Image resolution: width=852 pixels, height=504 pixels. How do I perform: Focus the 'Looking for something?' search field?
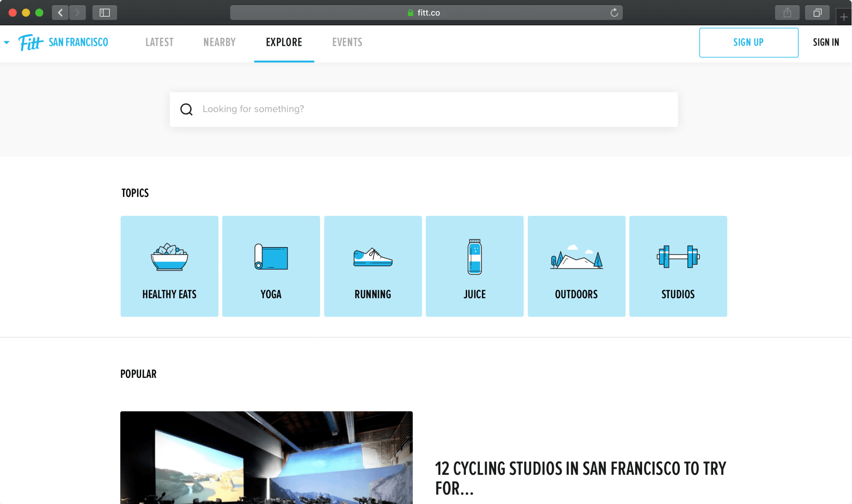[x=424, y=109]
